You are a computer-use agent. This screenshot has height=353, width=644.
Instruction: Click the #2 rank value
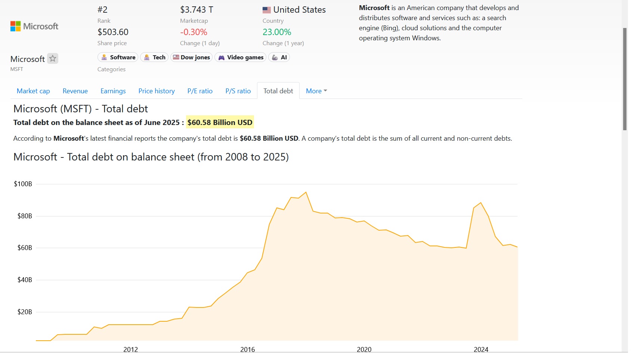[x=102, y=10]
